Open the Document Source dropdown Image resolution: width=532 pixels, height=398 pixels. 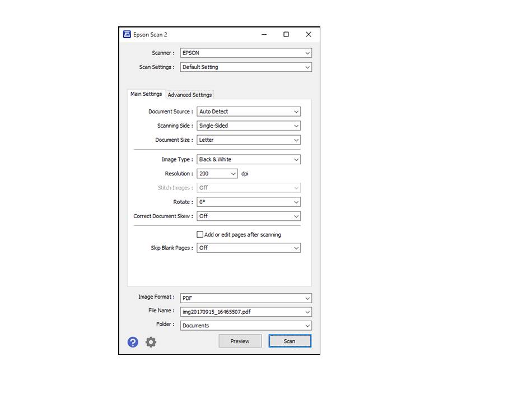(x=249, y=112)
